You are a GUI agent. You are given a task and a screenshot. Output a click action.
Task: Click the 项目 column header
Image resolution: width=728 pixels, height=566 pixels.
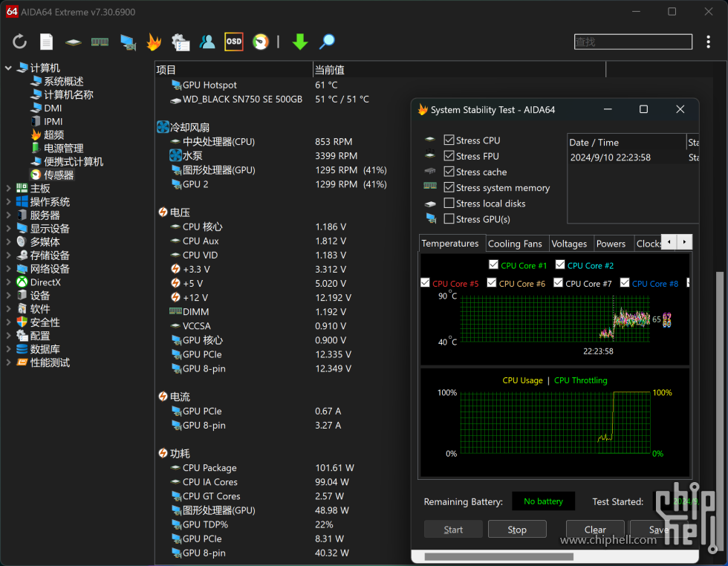(233, 70)
